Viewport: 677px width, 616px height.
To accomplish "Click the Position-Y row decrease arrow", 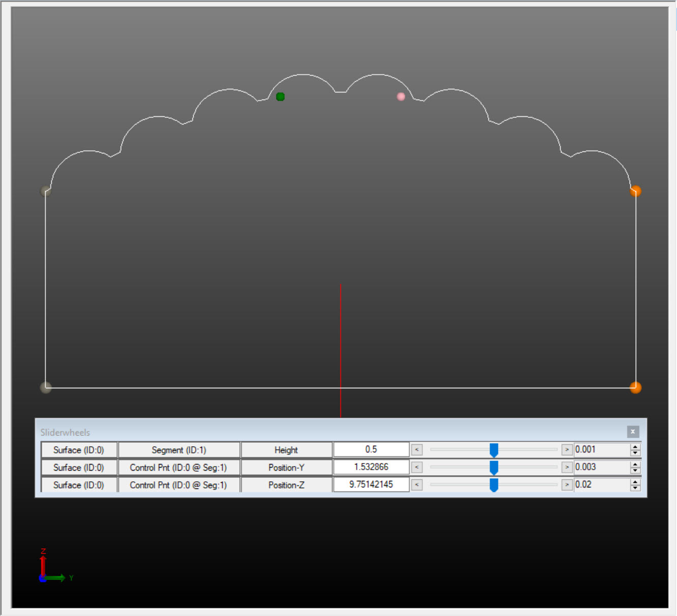I will click(417, 467).
